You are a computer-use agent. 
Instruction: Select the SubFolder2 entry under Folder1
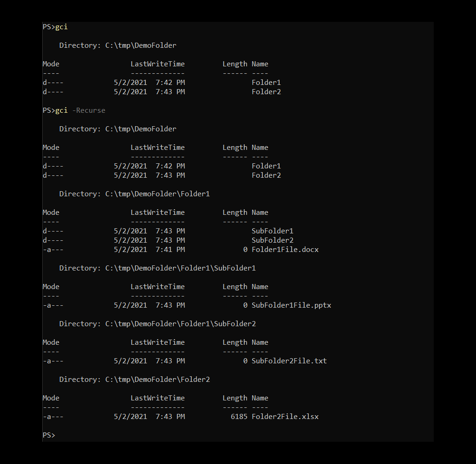(x=272, y=240)
